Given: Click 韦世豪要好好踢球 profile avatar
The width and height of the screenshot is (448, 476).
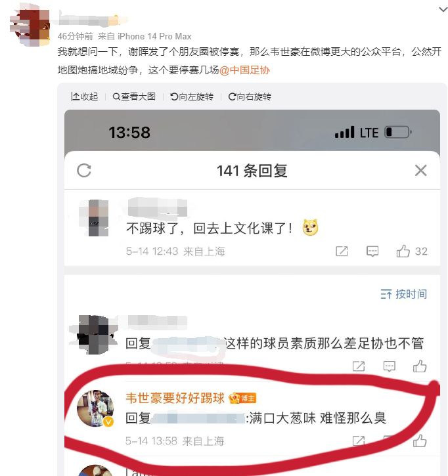Looking at the screenshot, I should coord(95,408).
